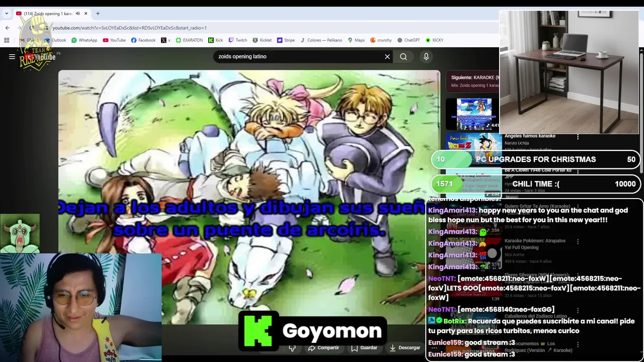Viewport: 644px width, 362px height.
Task: Click the 'CHILI TIME :(' goal bar
Action: pos(536,184)
